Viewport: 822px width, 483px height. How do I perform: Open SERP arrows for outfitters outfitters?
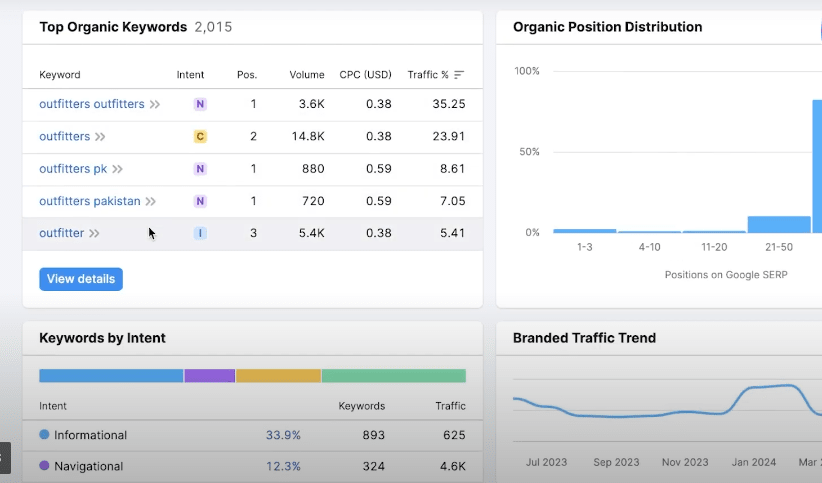pyautogui.click(x=155, y=104)
